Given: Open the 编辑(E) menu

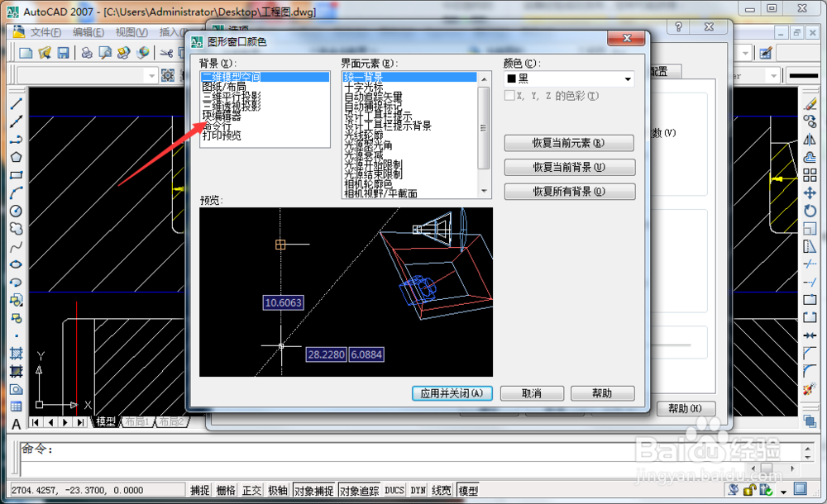Looking at the screenshot, I should (88, 32).
